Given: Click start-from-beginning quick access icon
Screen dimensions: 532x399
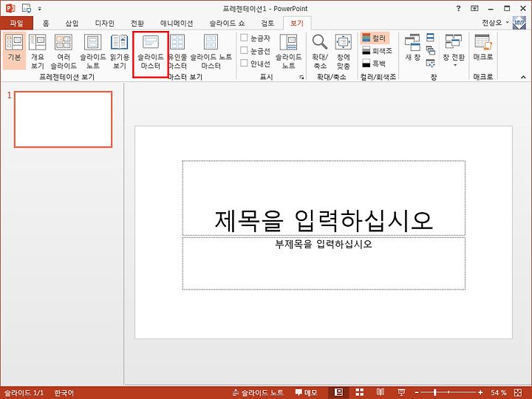Looking at the screenshot, I should pos(27,8).
